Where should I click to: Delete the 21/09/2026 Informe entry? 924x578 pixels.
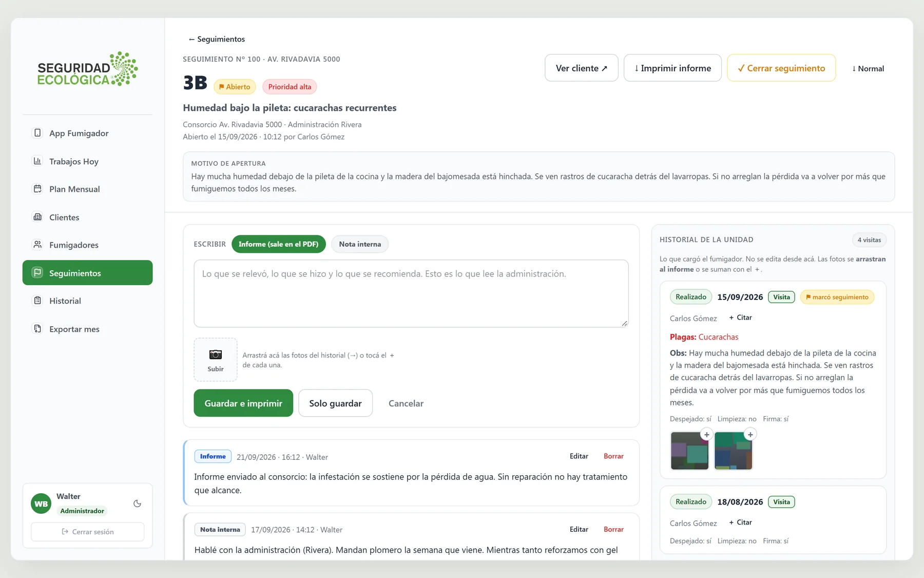point(613,456)
